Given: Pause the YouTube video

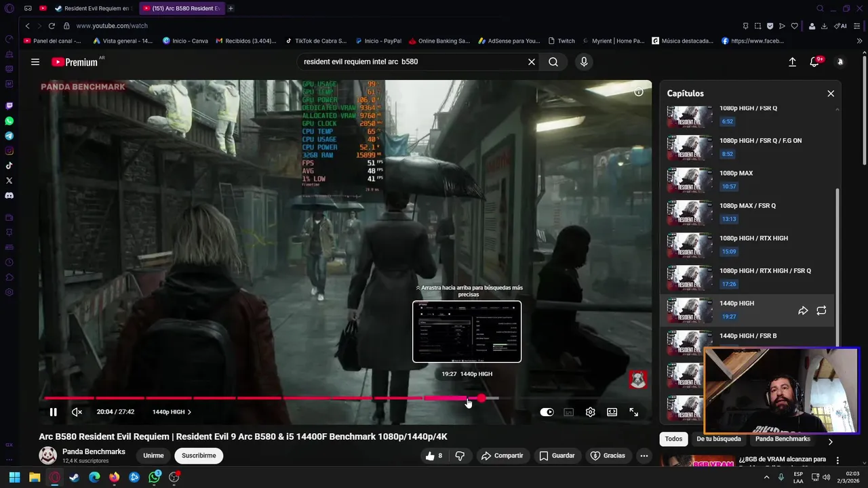Looking at the screenshot, I should tap(53, 412).
